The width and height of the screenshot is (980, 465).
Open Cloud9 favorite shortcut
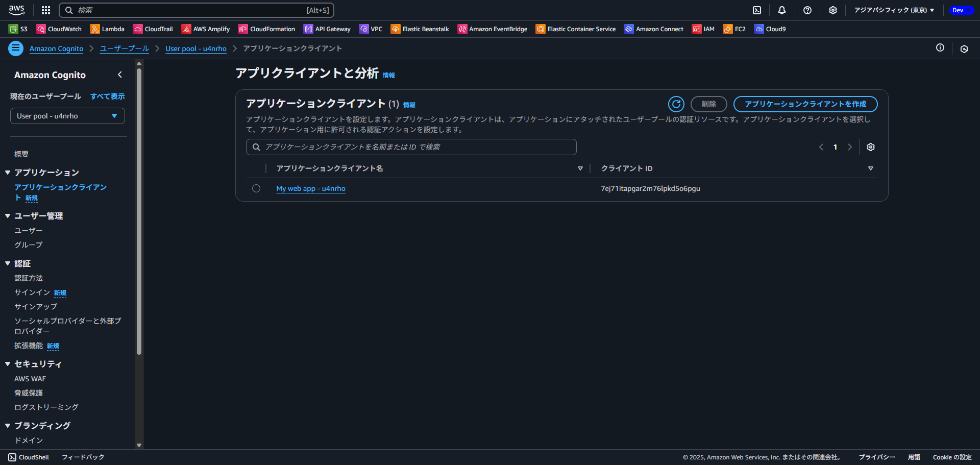point(770,29)
